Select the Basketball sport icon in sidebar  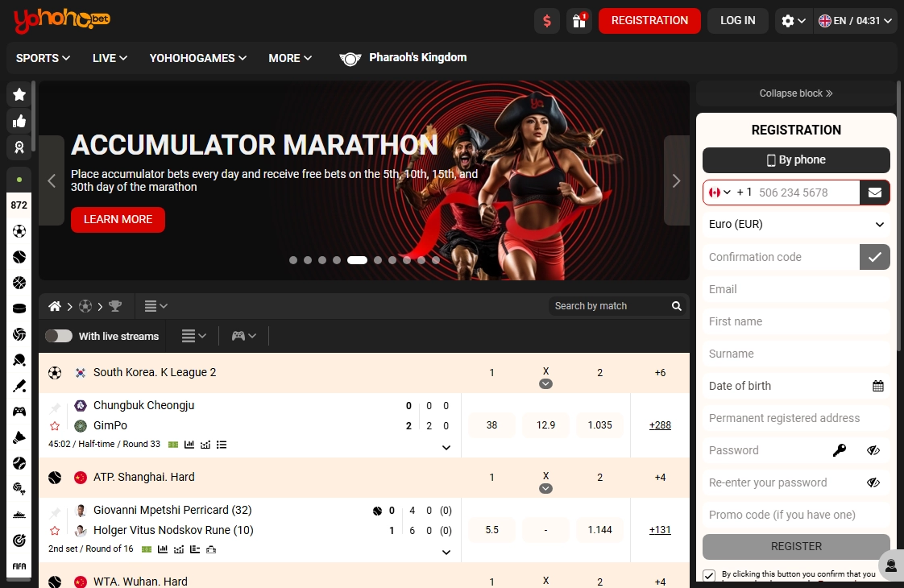pyautogui.click(x=19, y=283)
